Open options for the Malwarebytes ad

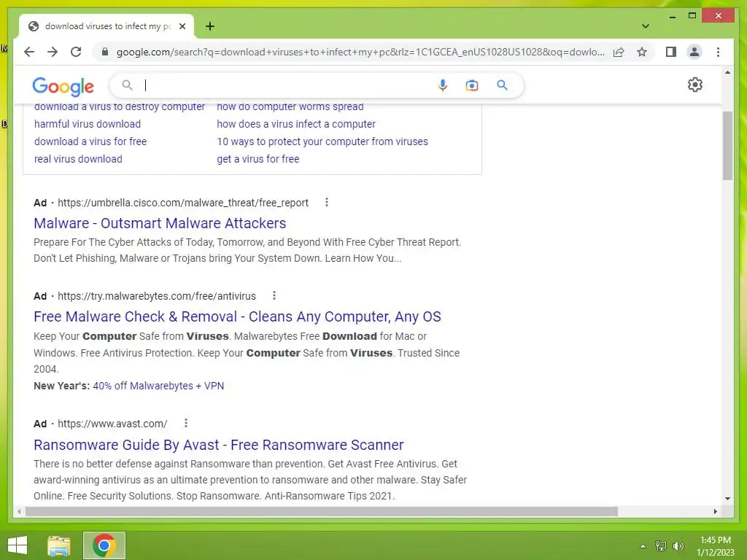[x=274, y=296]
